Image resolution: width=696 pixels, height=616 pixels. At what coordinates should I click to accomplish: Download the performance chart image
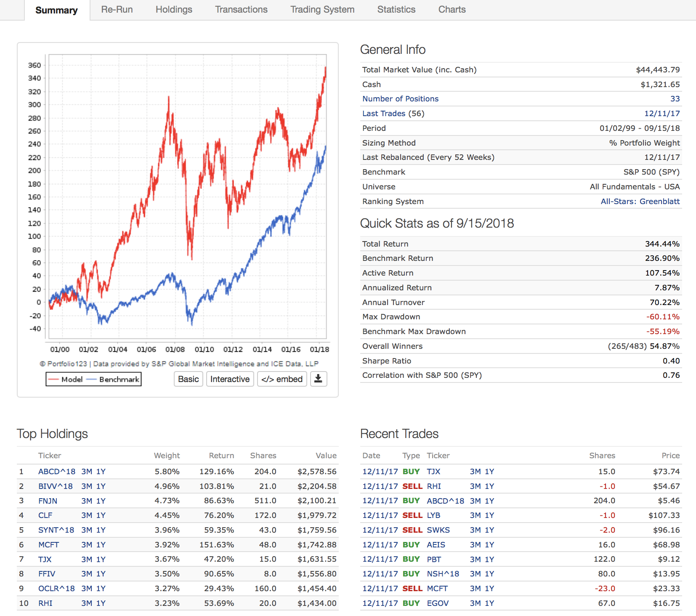click(319, 379)
